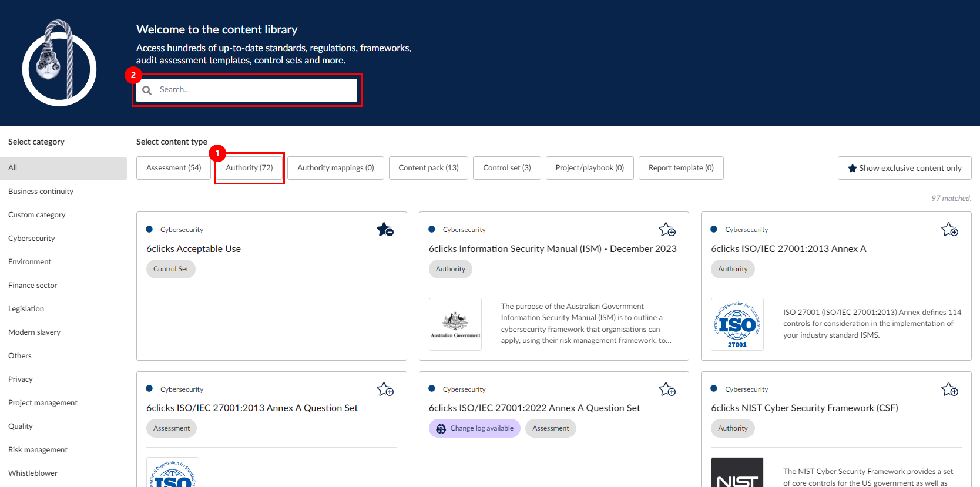Select Content pack (13) filter
Screen dimensions: 980x487
coord(428,168)
